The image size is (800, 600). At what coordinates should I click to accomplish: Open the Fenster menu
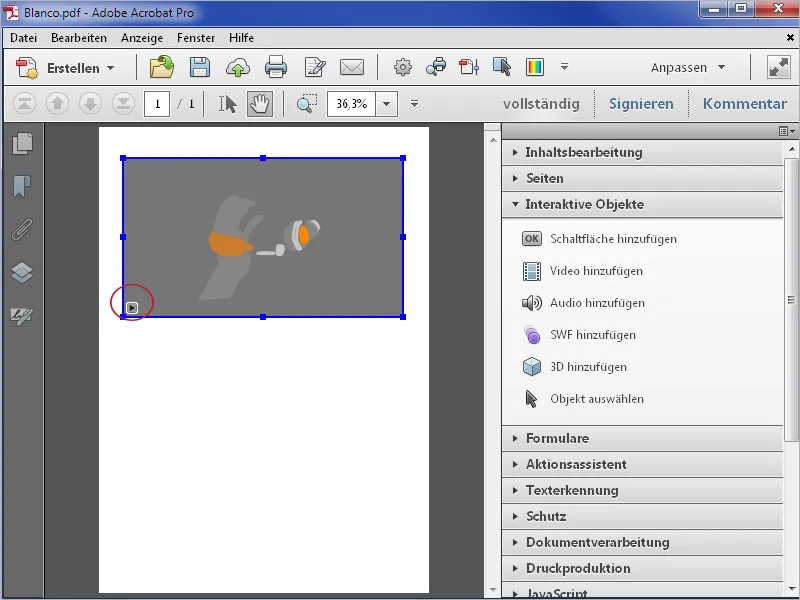click(196, 38)
